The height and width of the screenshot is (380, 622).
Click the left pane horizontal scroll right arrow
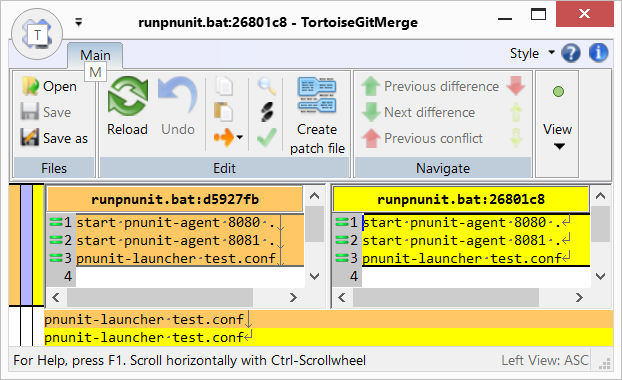click(293, 297)
